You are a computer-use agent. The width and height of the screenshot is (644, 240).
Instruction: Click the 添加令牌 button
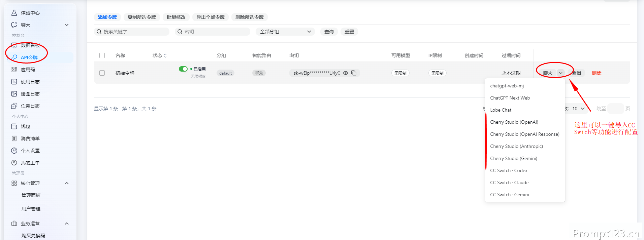click(x=107, y=17)
